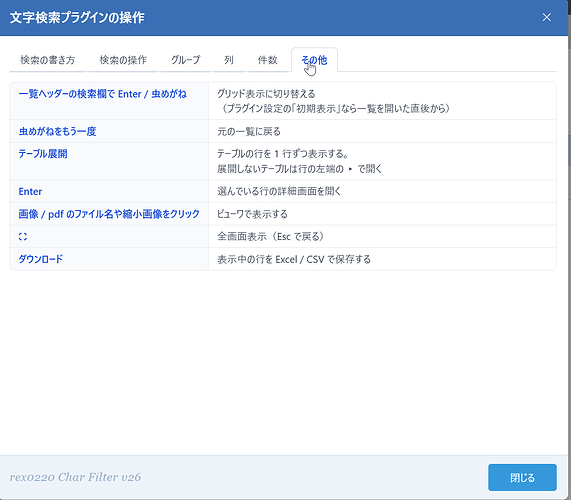Open the 列 tab

coord(229,60)
